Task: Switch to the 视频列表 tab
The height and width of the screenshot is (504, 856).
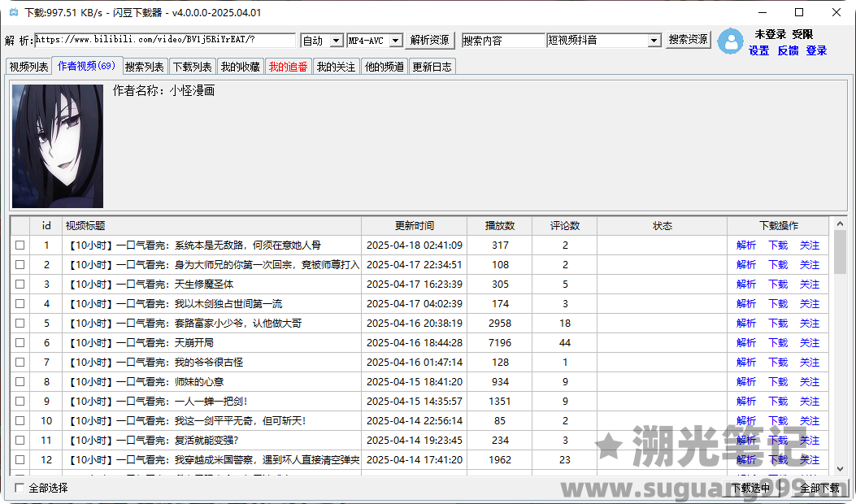Action: (29, 67)
